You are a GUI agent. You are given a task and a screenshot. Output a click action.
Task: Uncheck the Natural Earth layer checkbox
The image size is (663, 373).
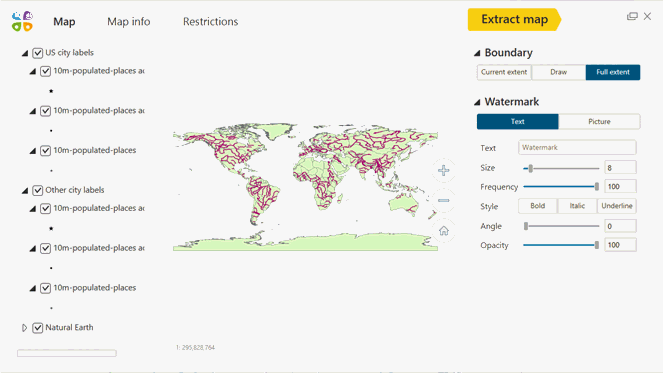38,328
